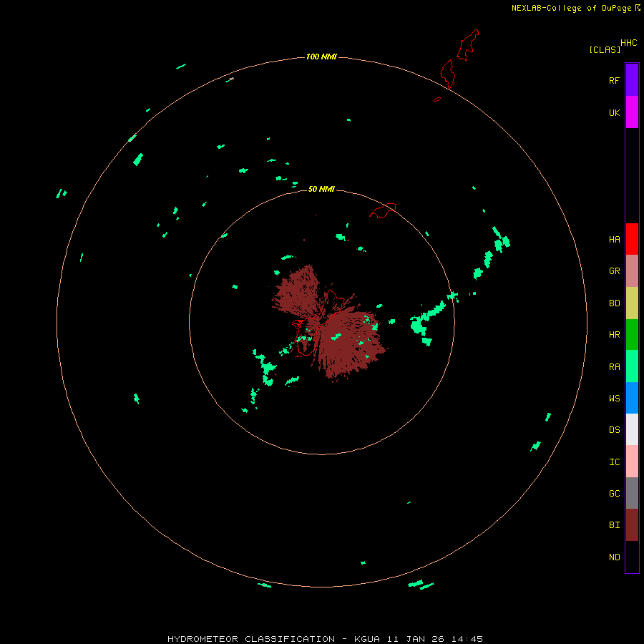Click the HR dark green swatch
644x644 pixels.
(x=632, y=334)
